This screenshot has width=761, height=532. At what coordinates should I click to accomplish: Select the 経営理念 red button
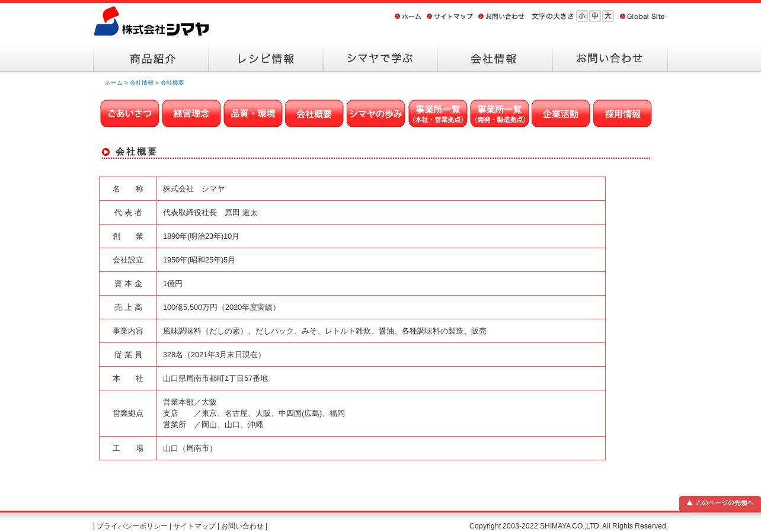[191, 113]
